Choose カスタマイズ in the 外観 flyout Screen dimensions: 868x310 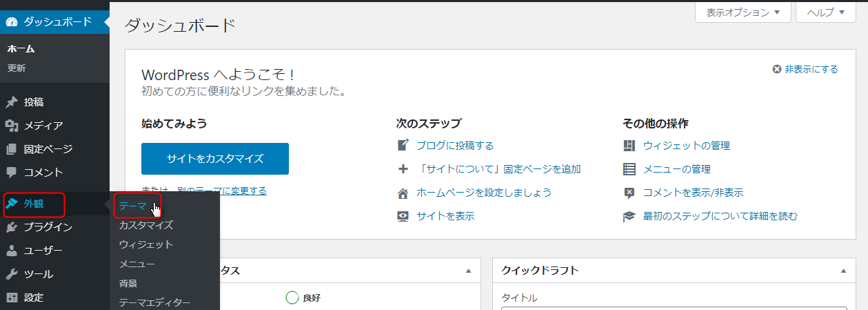pyautogui.click(x=146, y=225)
